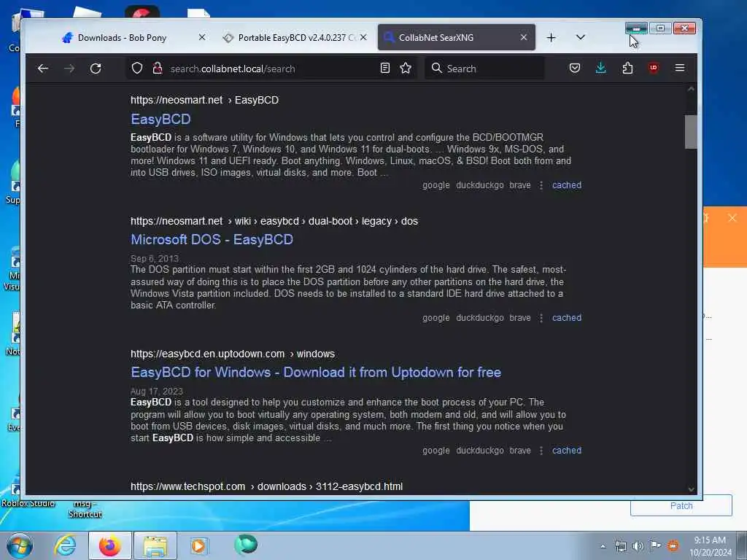Open the techspot.com downloads URL line

[266, 486]
